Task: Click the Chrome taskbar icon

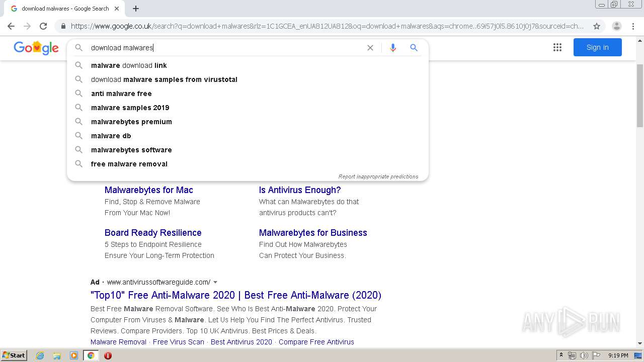Action: [x=91, y=355]
